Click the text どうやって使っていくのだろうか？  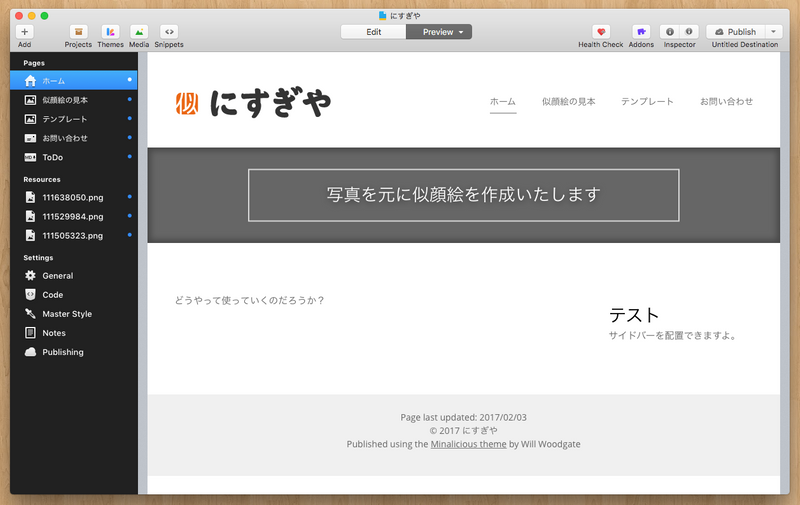(249, 300)
